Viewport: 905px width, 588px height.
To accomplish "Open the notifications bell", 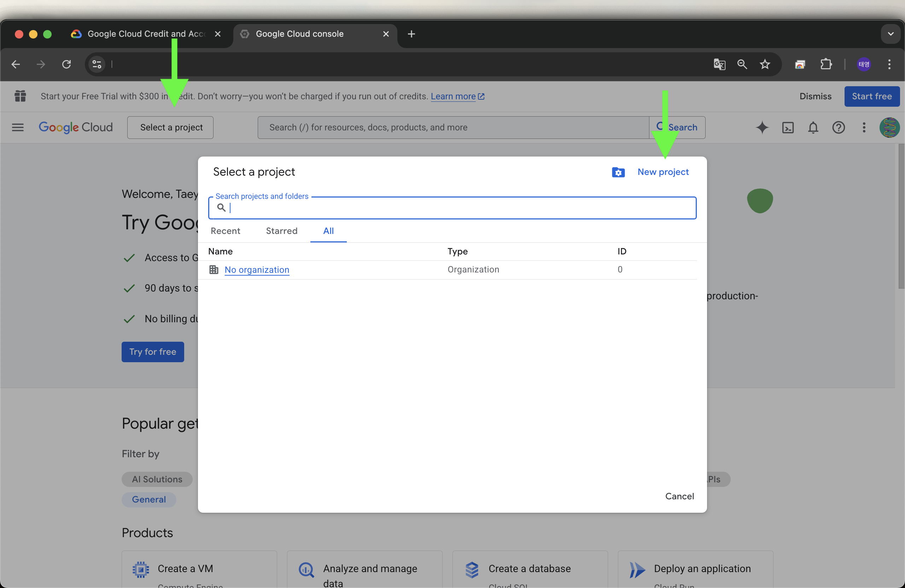I will tap(813, 127).
